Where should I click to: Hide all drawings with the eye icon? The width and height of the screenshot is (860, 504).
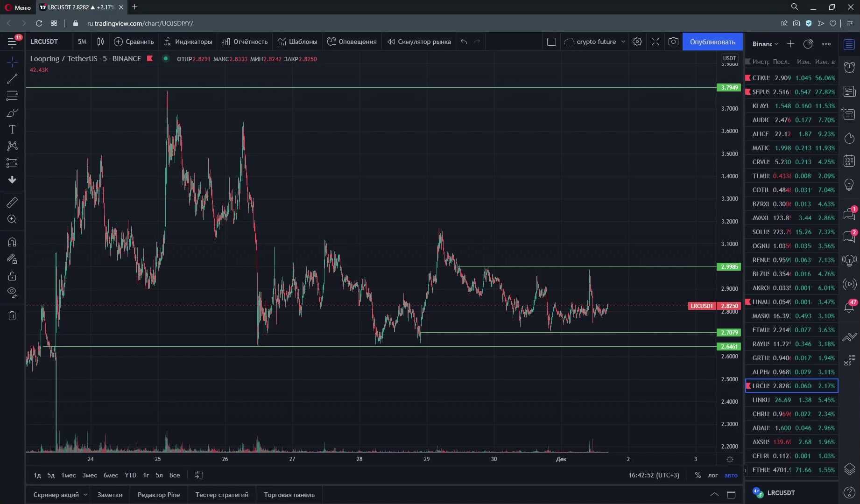pos(12,293)
